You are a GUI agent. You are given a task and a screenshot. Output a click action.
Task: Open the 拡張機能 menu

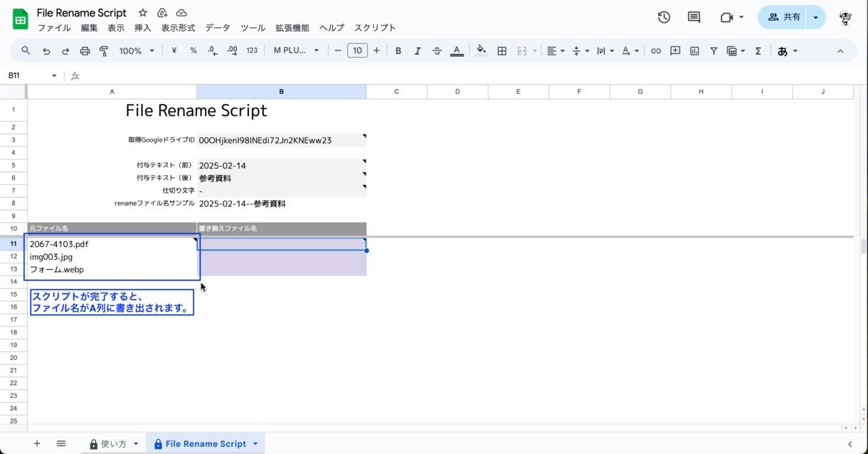pos(292,28)
